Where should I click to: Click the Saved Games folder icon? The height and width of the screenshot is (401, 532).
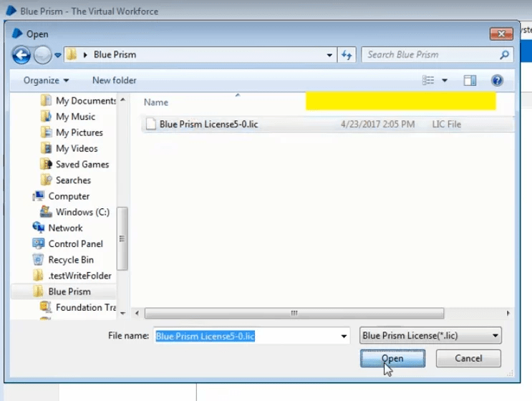46,164
